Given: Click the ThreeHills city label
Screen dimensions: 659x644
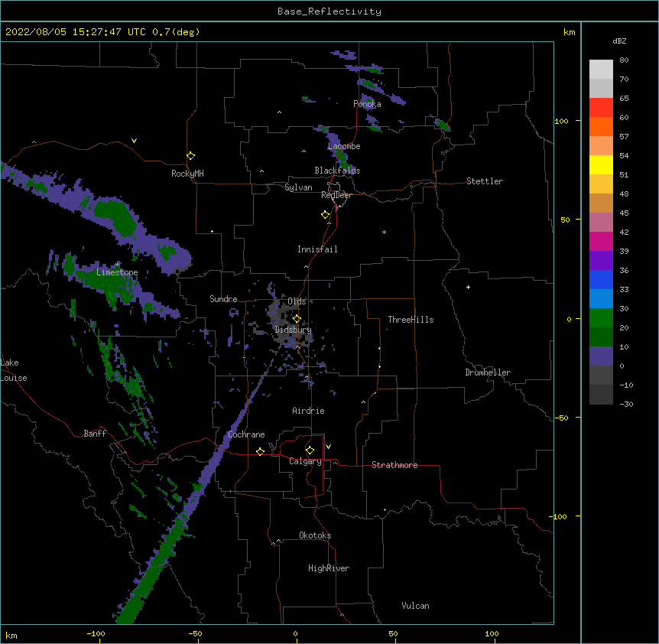Looking at the screenshot, I should pos(411,320).
